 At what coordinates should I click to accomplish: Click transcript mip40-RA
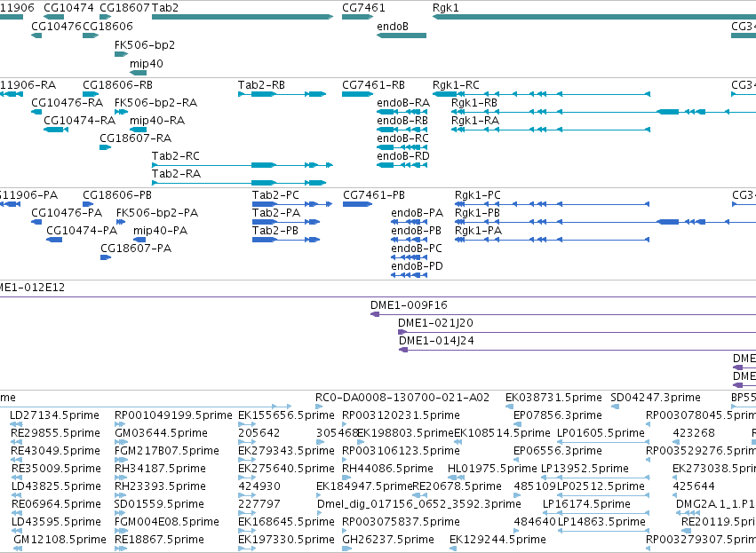(138, 130)
